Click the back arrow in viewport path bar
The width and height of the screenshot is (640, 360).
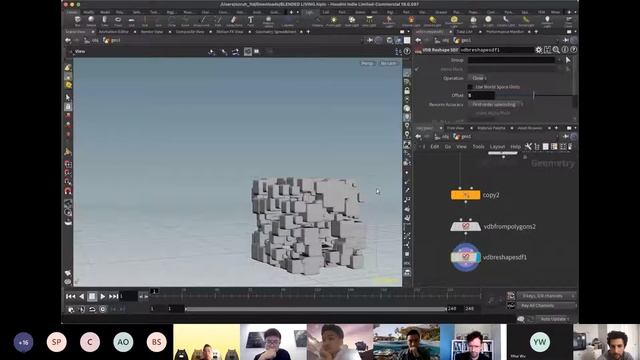pos(68,40)
